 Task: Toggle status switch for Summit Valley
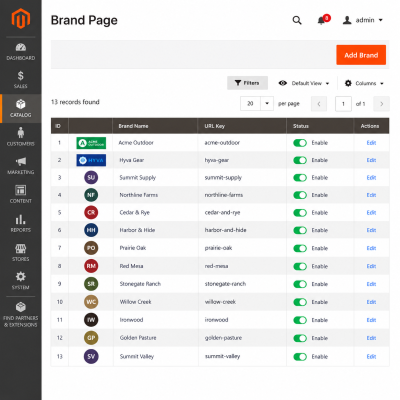click(300, 357)
